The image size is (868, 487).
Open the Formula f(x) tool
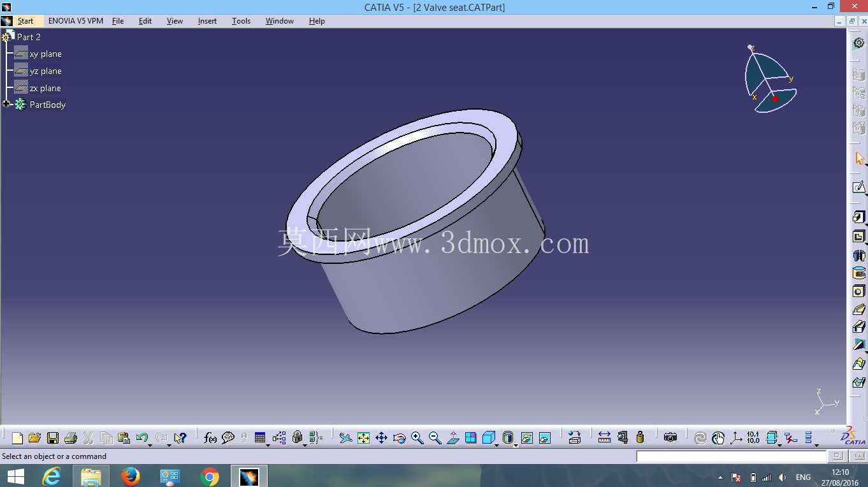(x=210, y=438)
